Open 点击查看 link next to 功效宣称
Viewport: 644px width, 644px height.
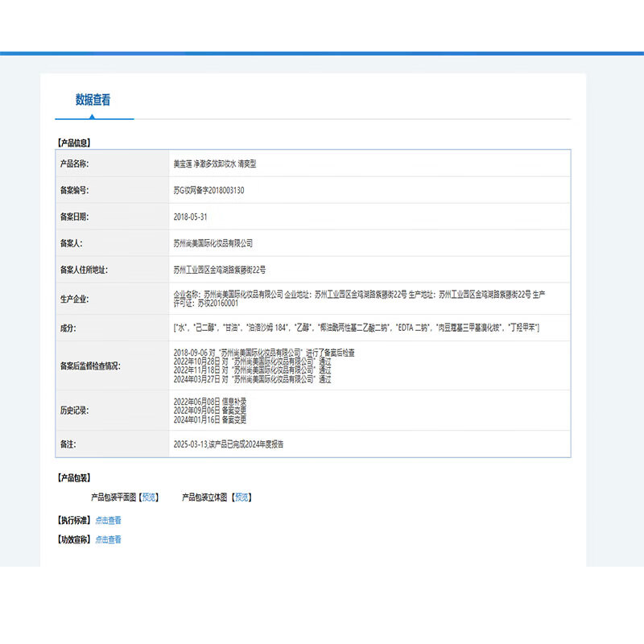click(x=109, y=539)
